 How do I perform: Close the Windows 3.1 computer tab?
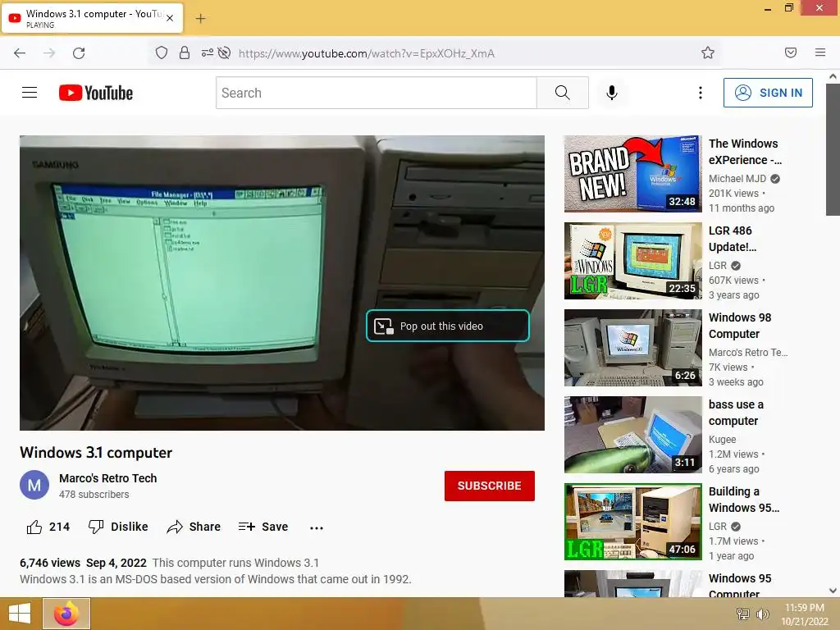pyautogui.click(x=170, y=18)
